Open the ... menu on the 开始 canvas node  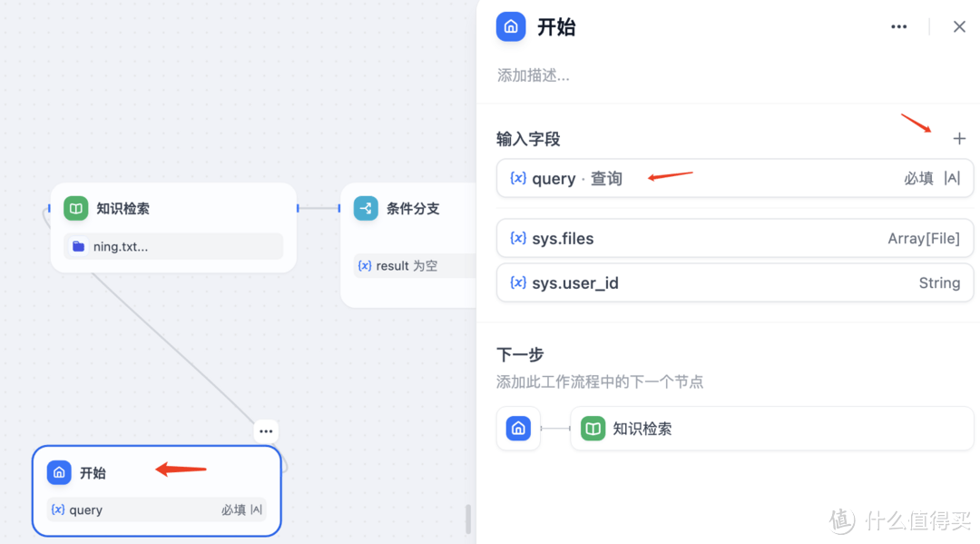coord(265,430)
